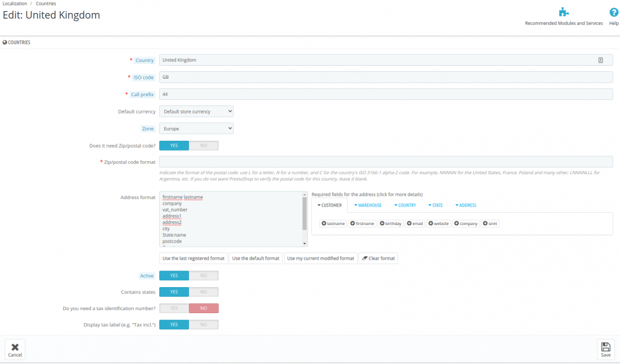Image resolution: width=620 pixels, height=364 pixels.
Task: Open the Default currency dropdown
Action: [196, 111]
